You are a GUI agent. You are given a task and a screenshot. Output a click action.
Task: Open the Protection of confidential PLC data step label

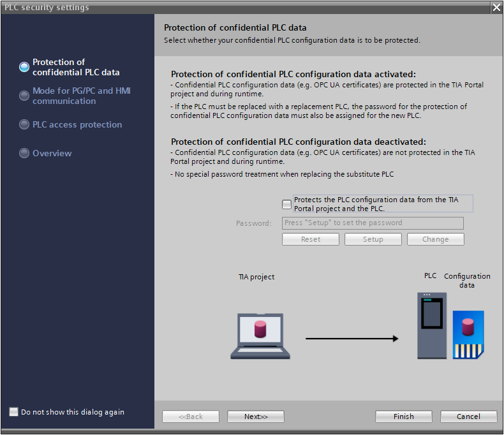(76, 67)
